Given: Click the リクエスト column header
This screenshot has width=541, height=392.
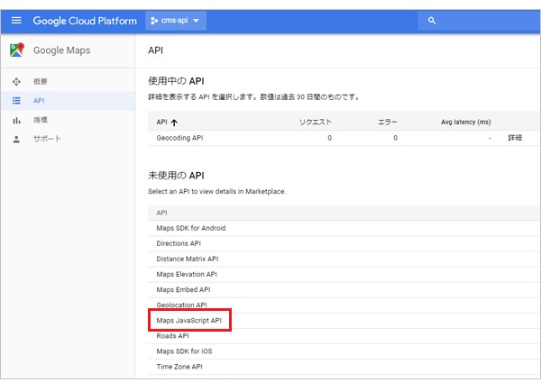Looking at the screenshot, I should (316, 122).
